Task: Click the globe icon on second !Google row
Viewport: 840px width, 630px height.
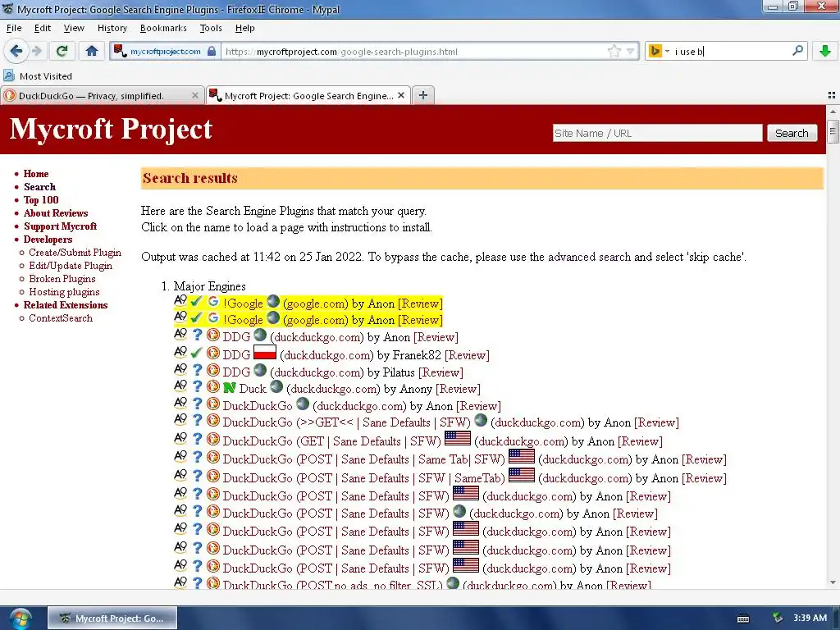Action: point(273,317)
